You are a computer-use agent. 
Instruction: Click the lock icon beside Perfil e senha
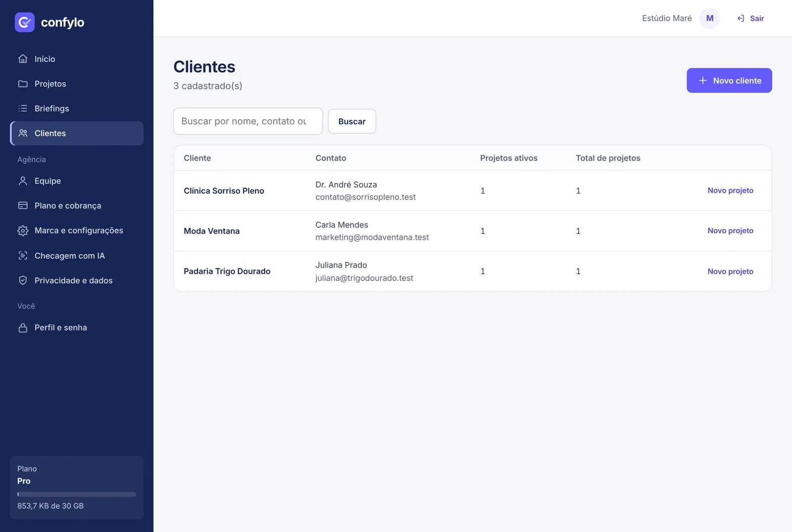point(23,328)
